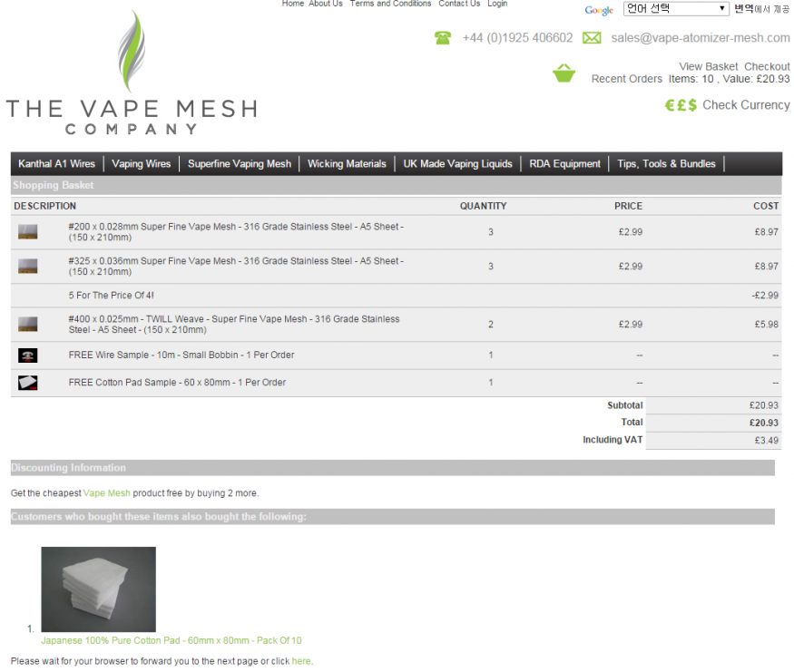Open the #400 Twill Weave mesh thumbnail

click(x=28, y=325)
